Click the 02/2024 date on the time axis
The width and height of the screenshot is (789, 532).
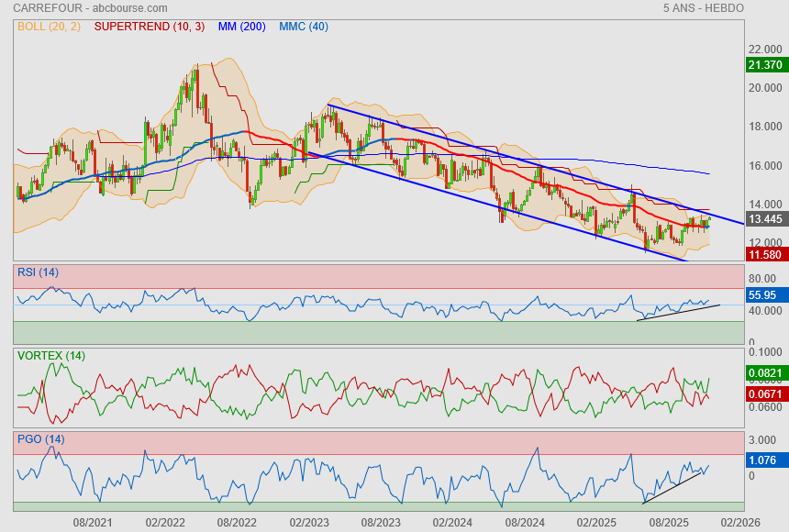pyautogui.click(x=450, y=522)
